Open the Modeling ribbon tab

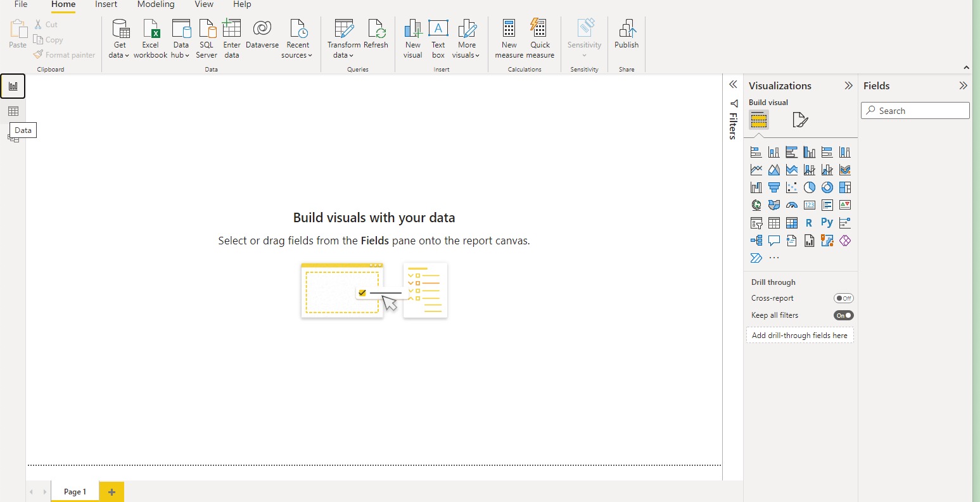click(156, 4)
